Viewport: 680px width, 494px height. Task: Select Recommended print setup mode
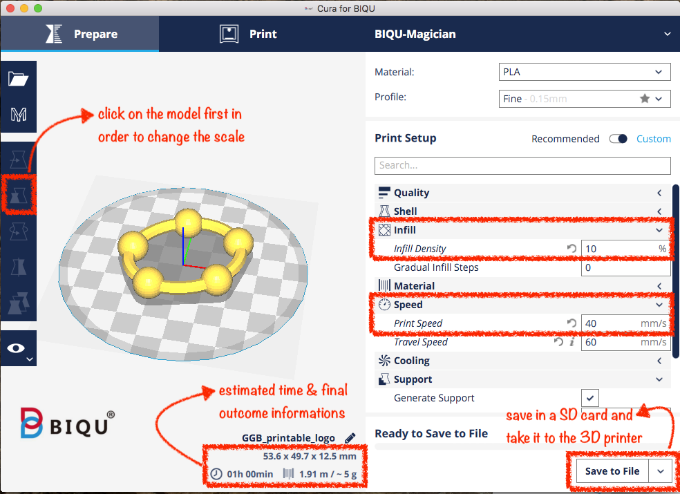565,139
